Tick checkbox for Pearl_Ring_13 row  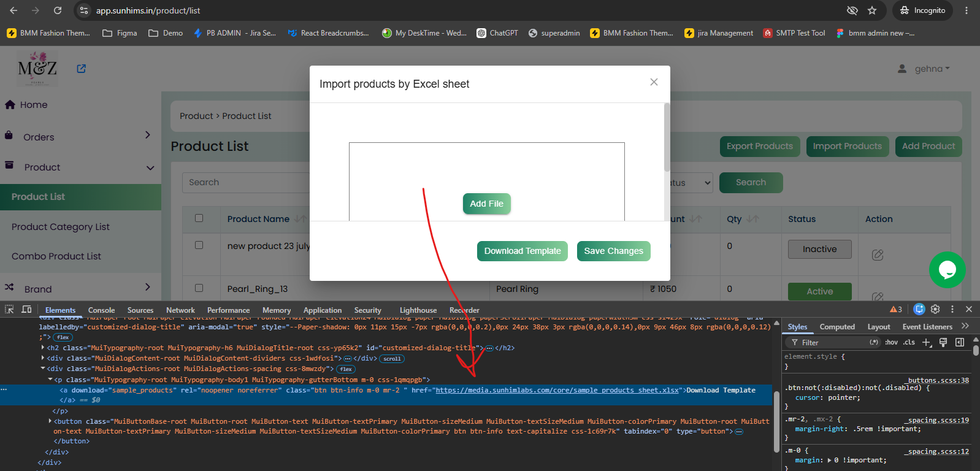(199, 288)
